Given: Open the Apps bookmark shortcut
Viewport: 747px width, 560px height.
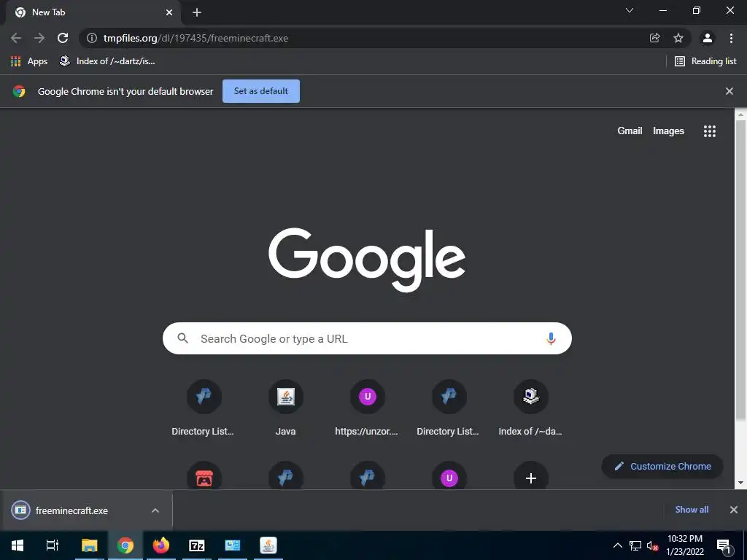Looking at the screenshot, I should point(29,61).
